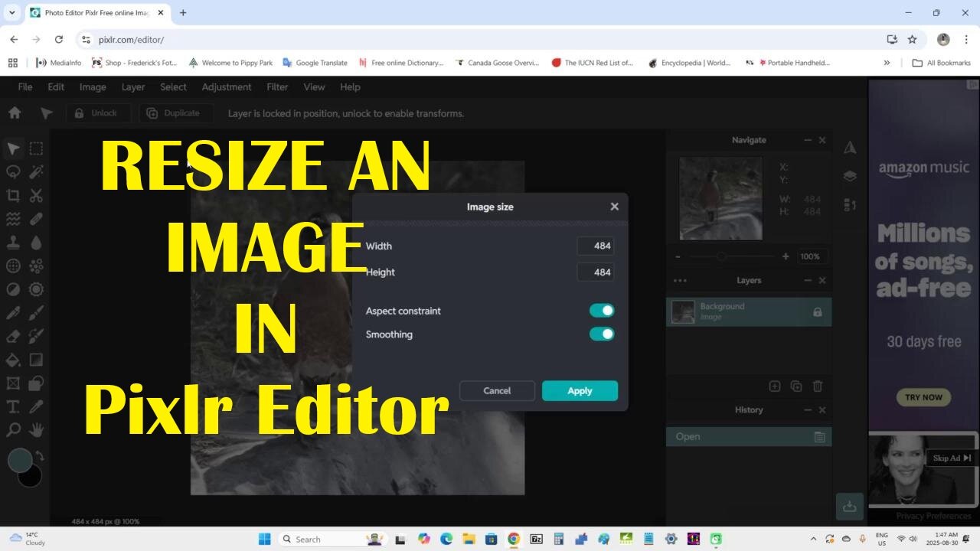Screen dimensions: 980x551
Task: Click the background black color swatch
Action: pyautogui.click(x=32, y=478)
